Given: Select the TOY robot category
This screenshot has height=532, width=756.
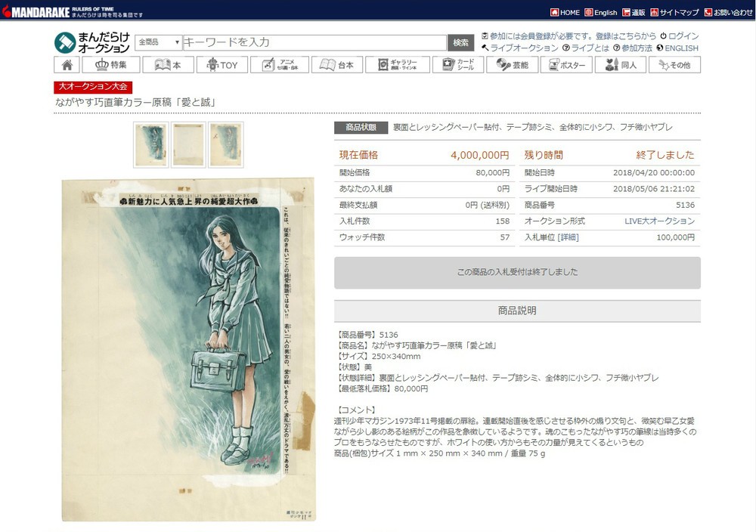Looking at the screenshot, I should [221, 65].
